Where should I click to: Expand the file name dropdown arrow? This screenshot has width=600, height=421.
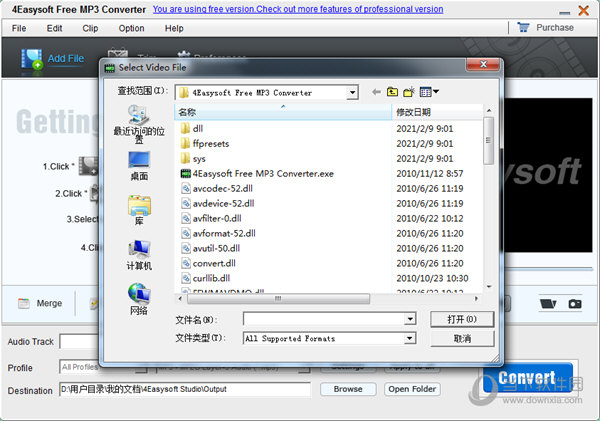pyautogui.click(x=410, y=319)
